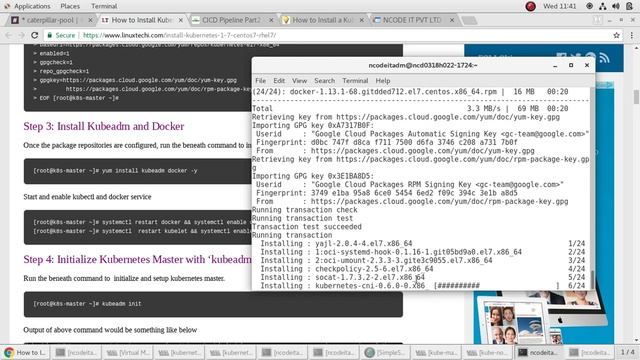
Task: Open the Terminal menu in terminal menubar
Action: point(355,81)
